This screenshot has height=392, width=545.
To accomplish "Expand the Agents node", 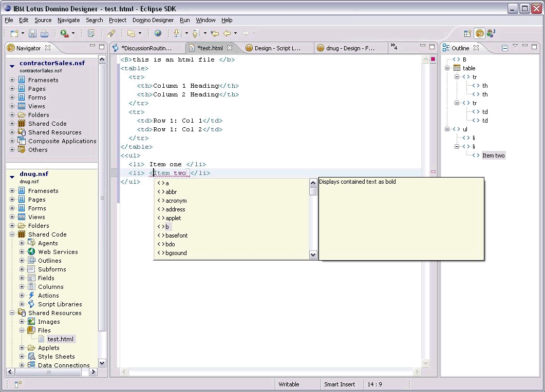I will (22, 243).
